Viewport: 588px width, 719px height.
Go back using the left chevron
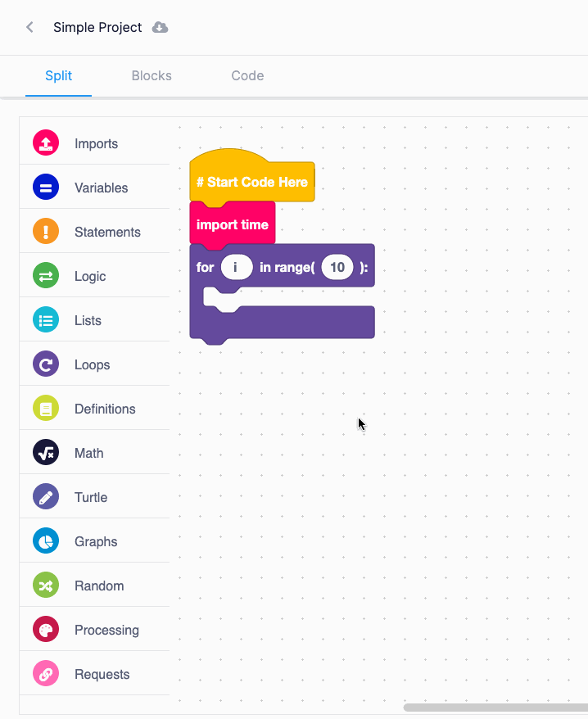(x=29, y=28)
